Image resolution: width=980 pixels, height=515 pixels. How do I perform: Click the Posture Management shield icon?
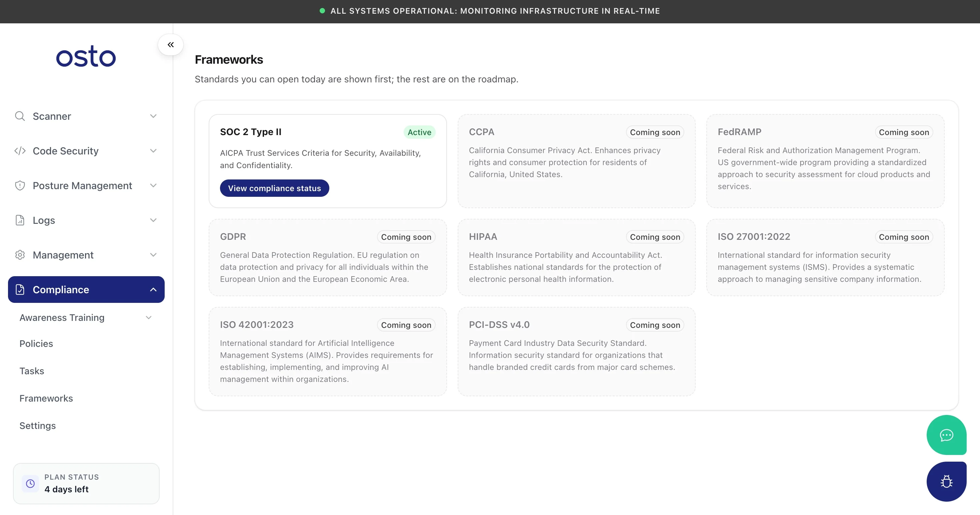click(20, 185)
